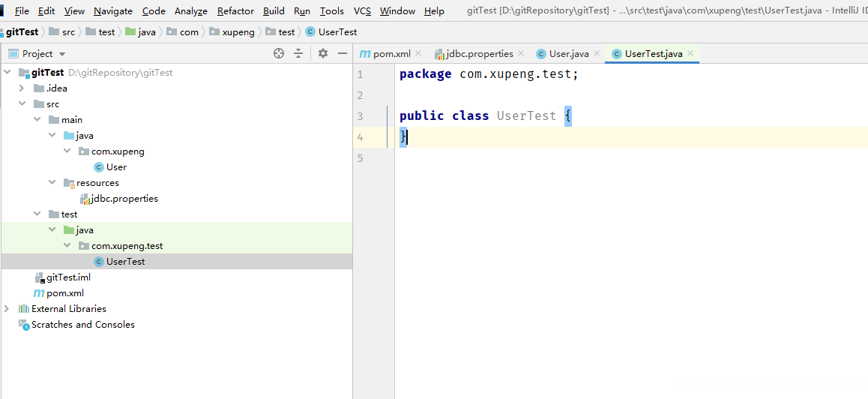Open the Build menu

click(x=274, y=11)
